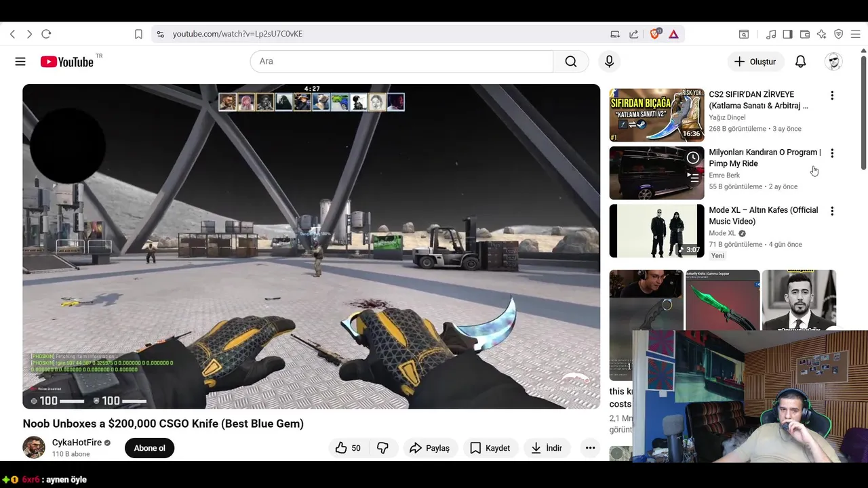Screen dimensions: 868x488
Task: Open options menu for Mode XL video
Action: (832, 211)
